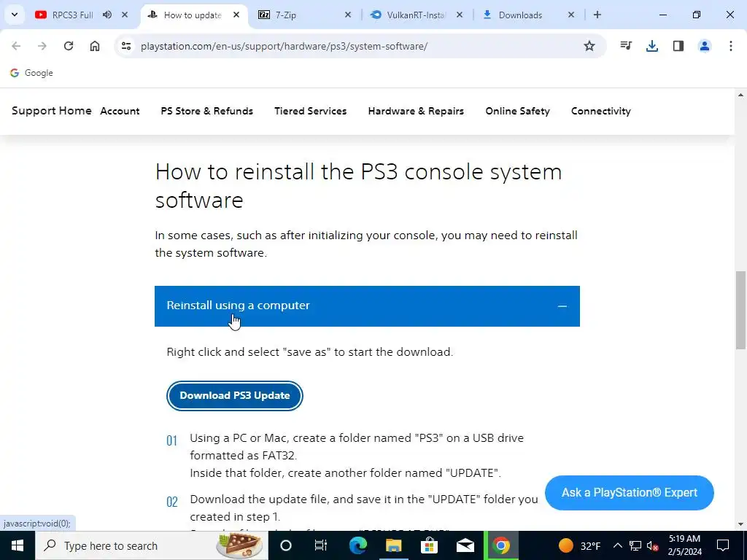Close the VulkanRT tab
747x560 pixels.
click(x=460, y=15)
